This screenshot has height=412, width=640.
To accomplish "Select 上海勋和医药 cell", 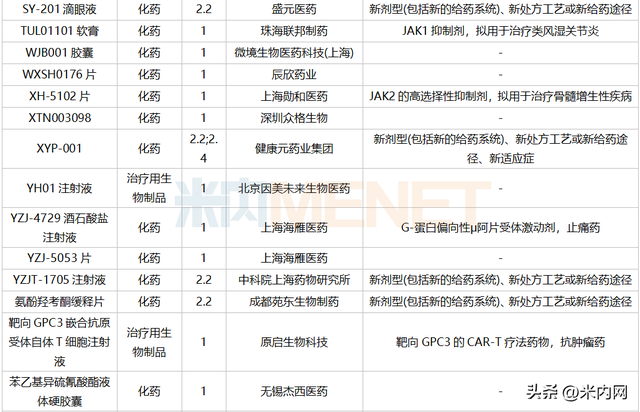I will (x=294, y=96).
